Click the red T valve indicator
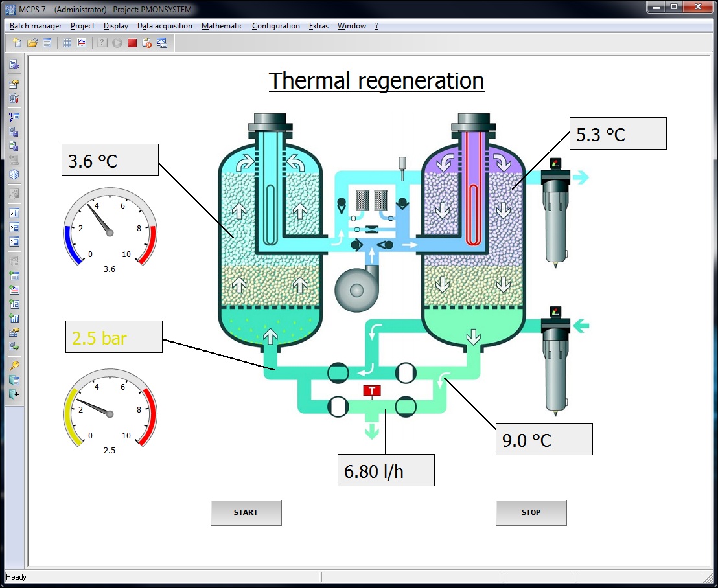Screen dimensions: 718x588 point(372,390)
